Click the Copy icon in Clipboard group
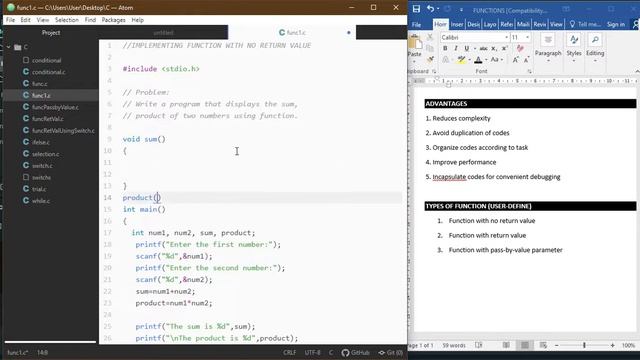The image size is (640, 360). pos(430,48)
